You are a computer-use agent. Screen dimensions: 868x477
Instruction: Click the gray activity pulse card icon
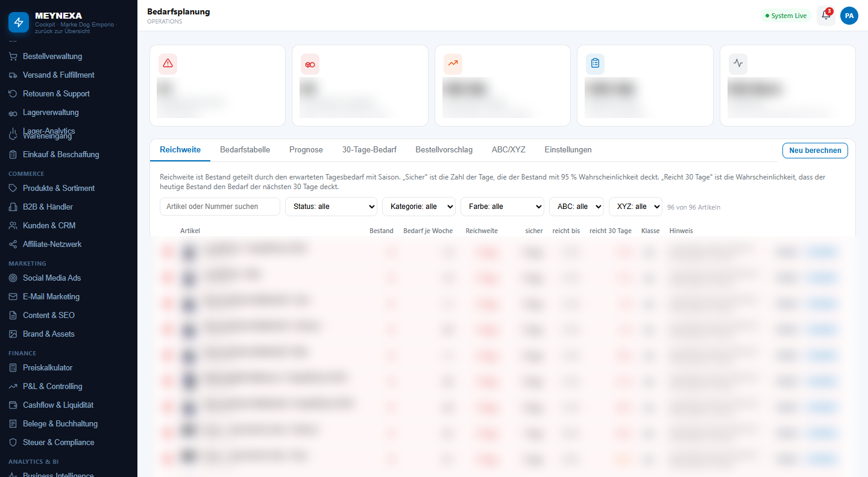[x=738, y=63]
